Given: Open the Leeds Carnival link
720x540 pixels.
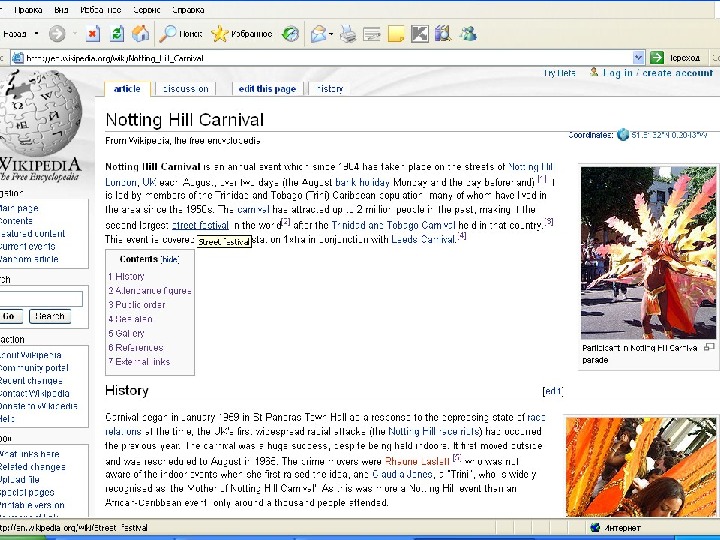Looking at the screenshot, I should [423, 239].
